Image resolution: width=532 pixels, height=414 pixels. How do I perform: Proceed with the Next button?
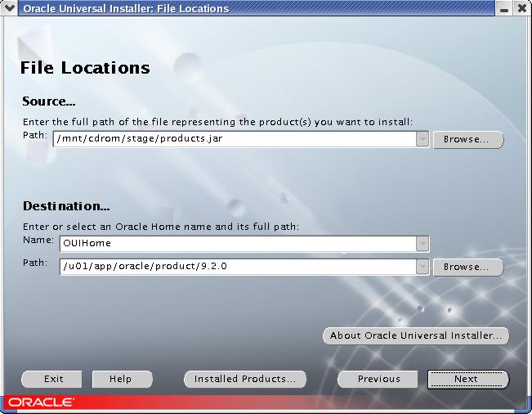pos(467,379)
